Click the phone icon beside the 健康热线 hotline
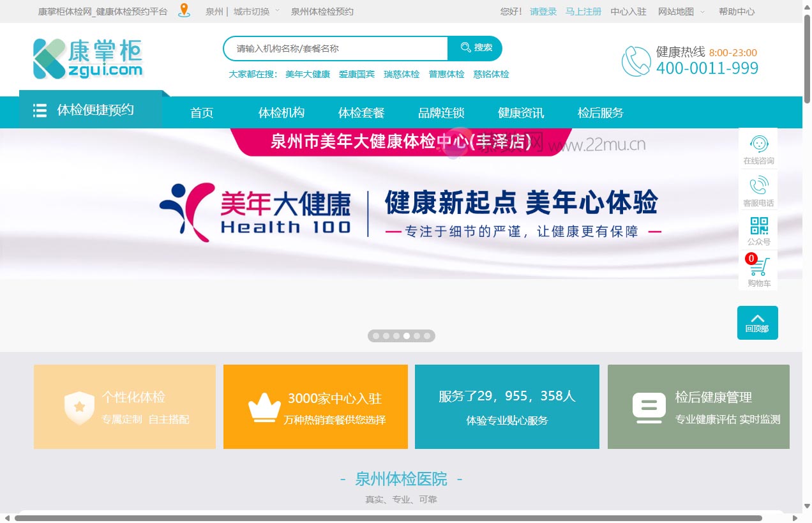The width and height of the screenshot is (812, 523). click(635, 61)
